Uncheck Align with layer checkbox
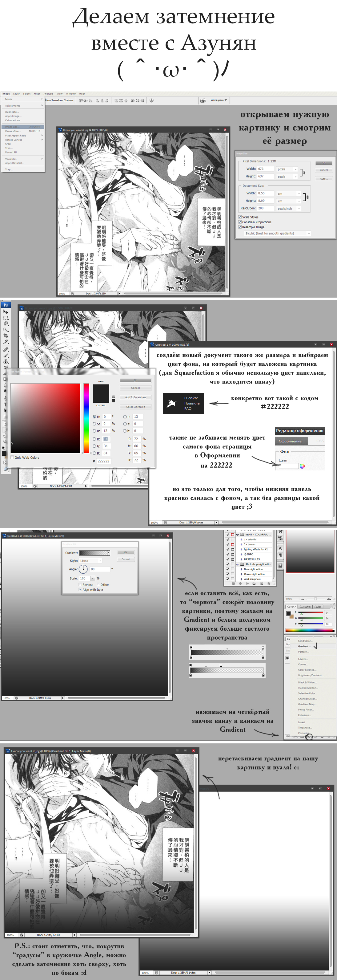 click(x=80, y=590)
